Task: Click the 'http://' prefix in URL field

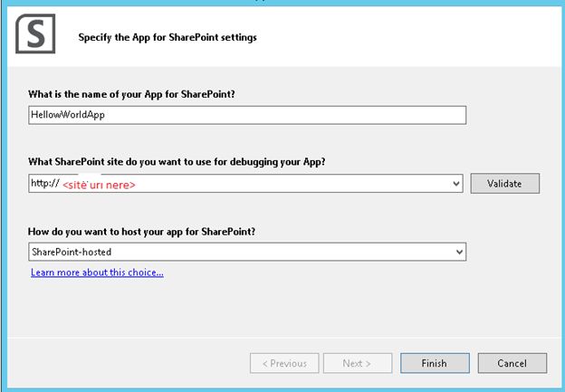Action: click(x=44, y=183)
